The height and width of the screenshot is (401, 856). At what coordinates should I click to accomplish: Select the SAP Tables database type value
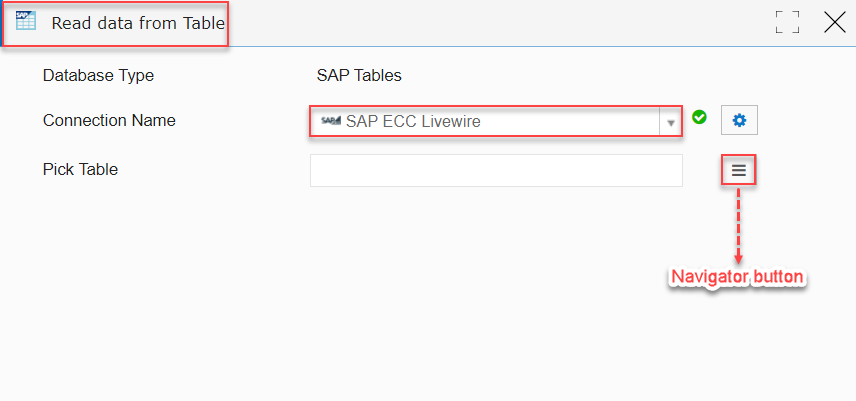[x=359, y=75]
